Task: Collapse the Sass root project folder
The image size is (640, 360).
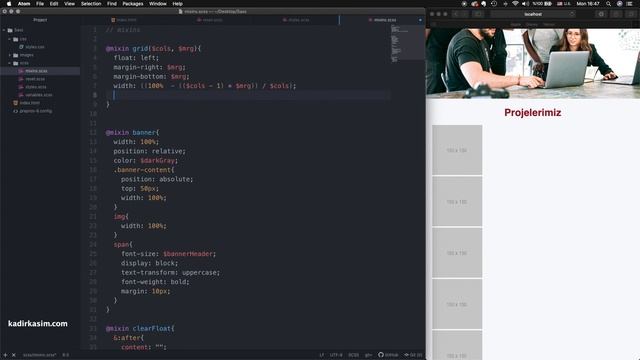Action: click(x=4, y=30)
